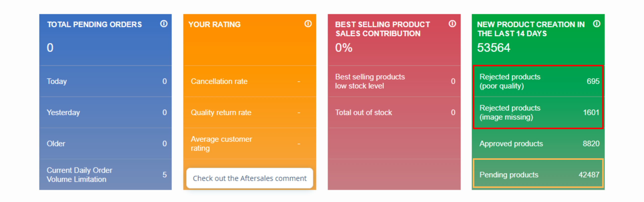The width and height of the screenshot is (644, 202).
Task: Select the Yesterday pending orders row
Action: click(106, 113)
